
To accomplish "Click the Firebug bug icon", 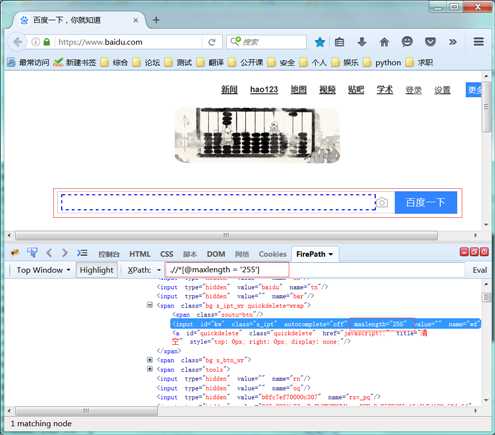I will point(15,253).
